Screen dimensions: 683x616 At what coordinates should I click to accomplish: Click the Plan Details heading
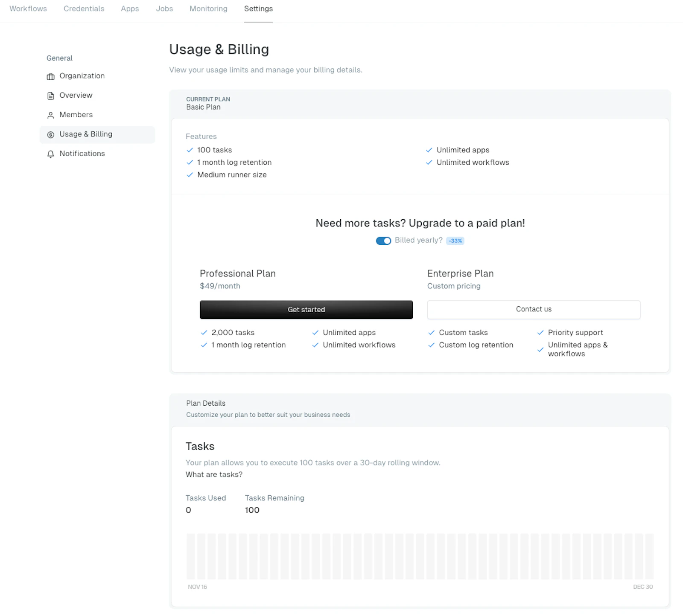coord(206,404)
